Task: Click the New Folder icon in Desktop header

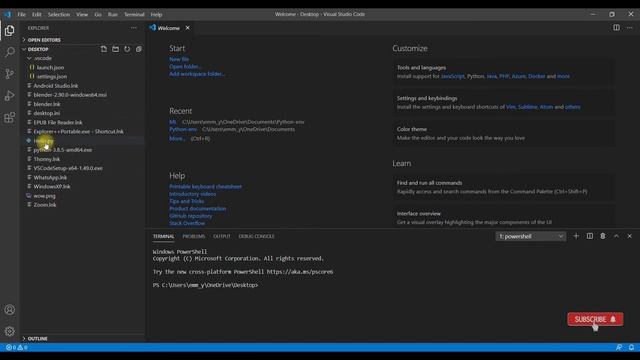Action: coord(116,49)
